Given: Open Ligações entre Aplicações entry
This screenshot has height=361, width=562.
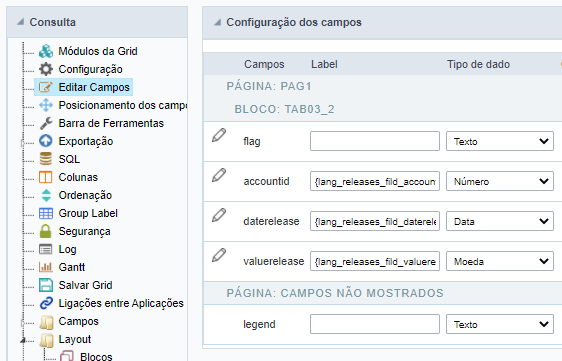Looking at the screenshot, I should point(121,303).
